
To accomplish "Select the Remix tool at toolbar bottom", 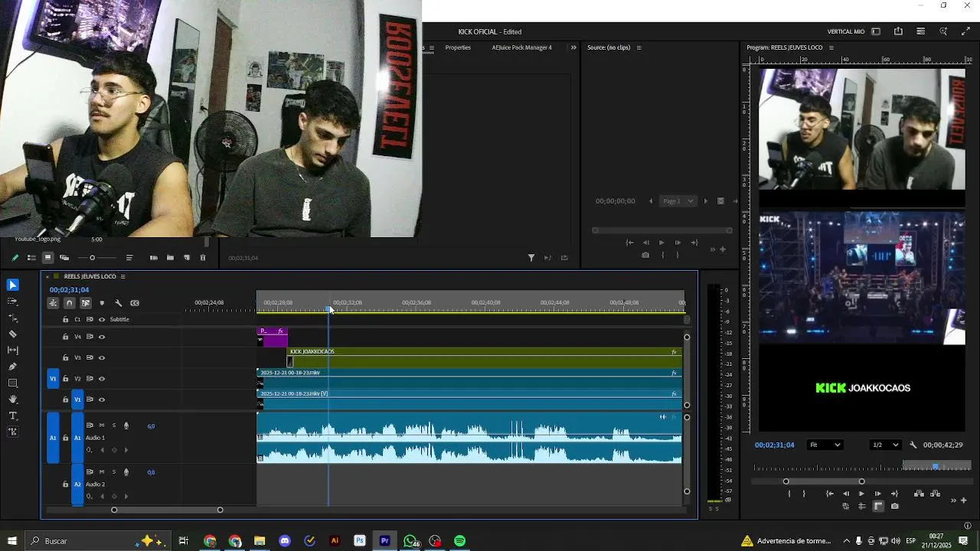I will [12, 432].
